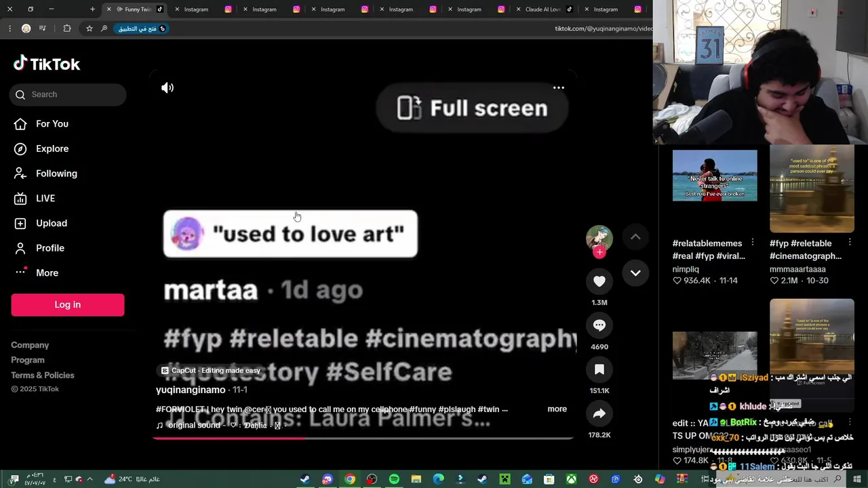Open video options three-dot menu
Screen dimensions: 868x488
point(559,87)
